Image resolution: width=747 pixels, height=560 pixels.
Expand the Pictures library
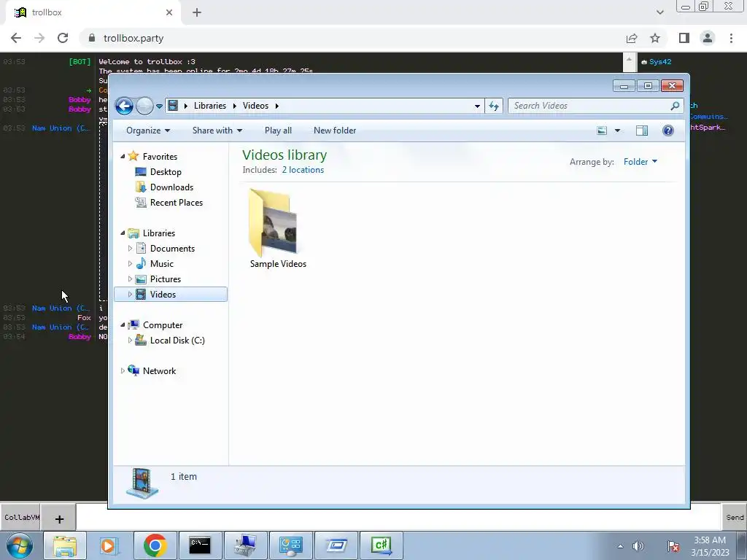130,279
